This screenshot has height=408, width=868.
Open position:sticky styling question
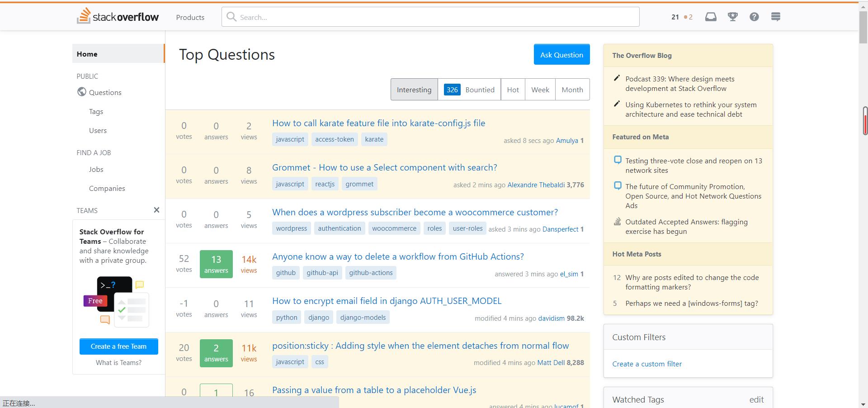pos(420,346)
